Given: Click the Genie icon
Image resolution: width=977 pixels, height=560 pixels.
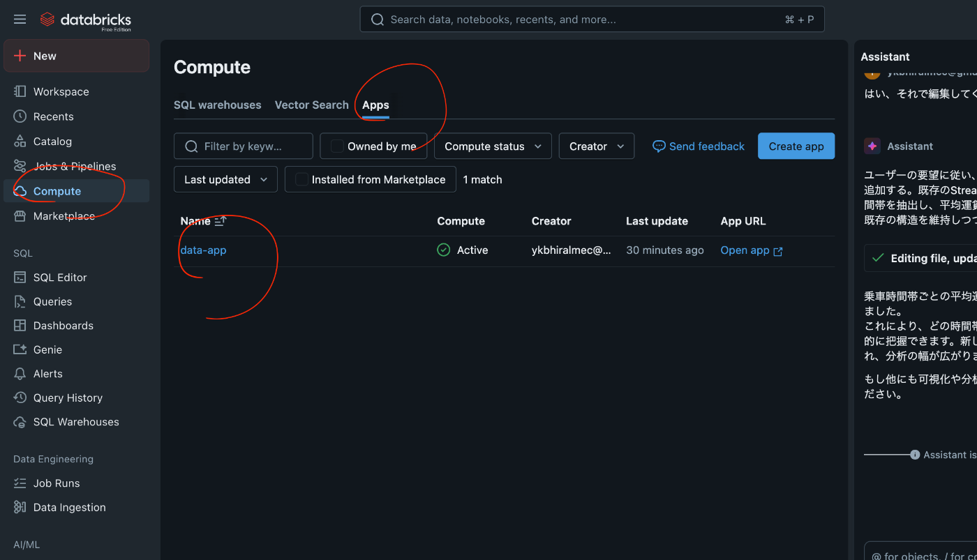Looking at the screenshot, I should tap(20, 349).
